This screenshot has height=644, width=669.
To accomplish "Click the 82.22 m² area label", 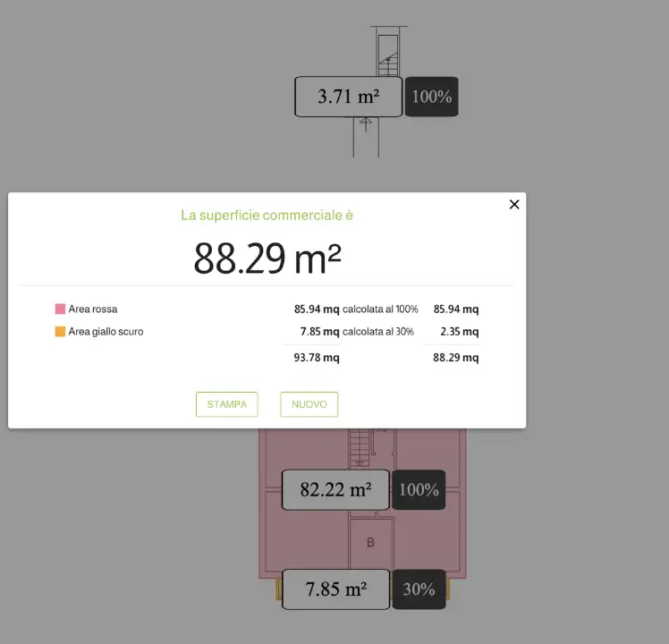I will (x=335, y=490).
